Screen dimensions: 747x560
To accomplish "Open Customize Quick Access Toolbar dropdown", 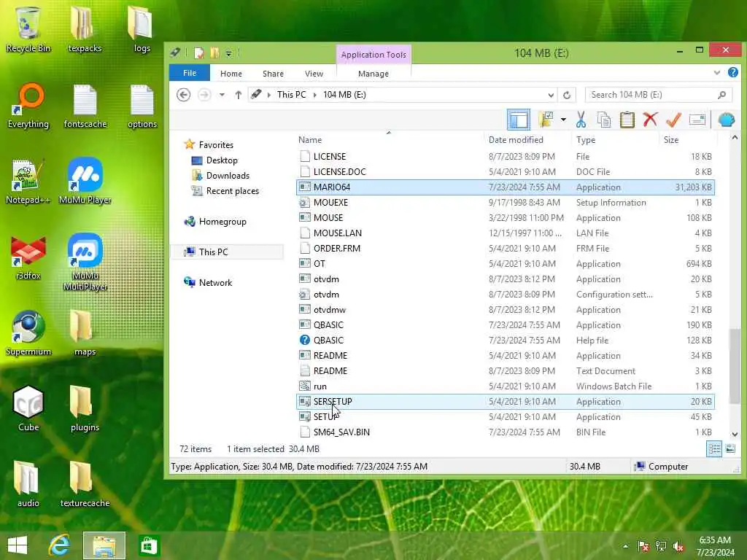I will [229, 54].
